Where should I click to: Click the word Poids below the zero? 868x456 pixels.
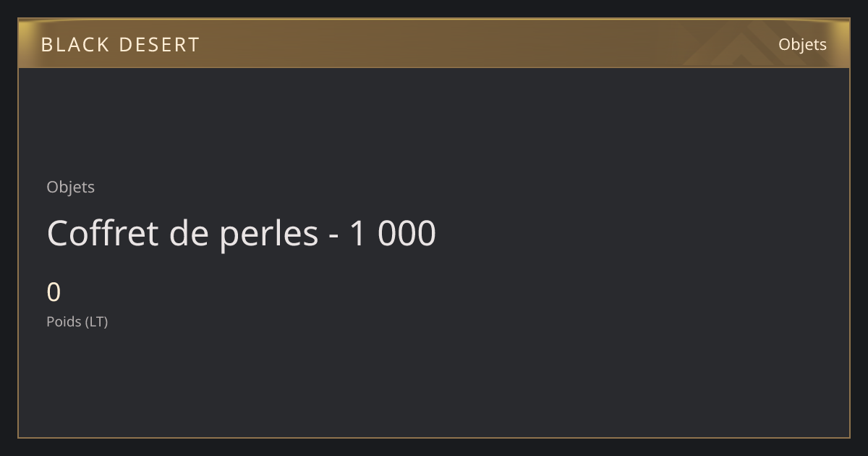(64, 321)
